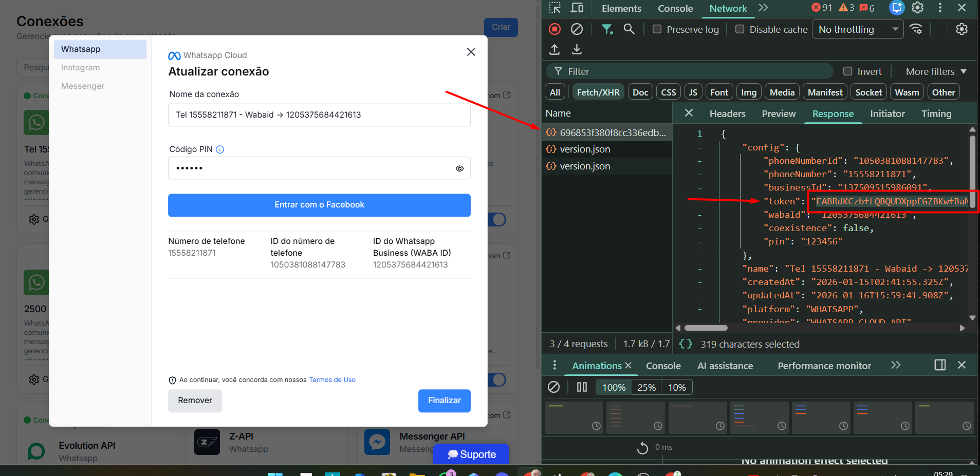This screenshot has width=980, height=476.
Task: Open drawer three-dot menu
Action: click(554, 365)
